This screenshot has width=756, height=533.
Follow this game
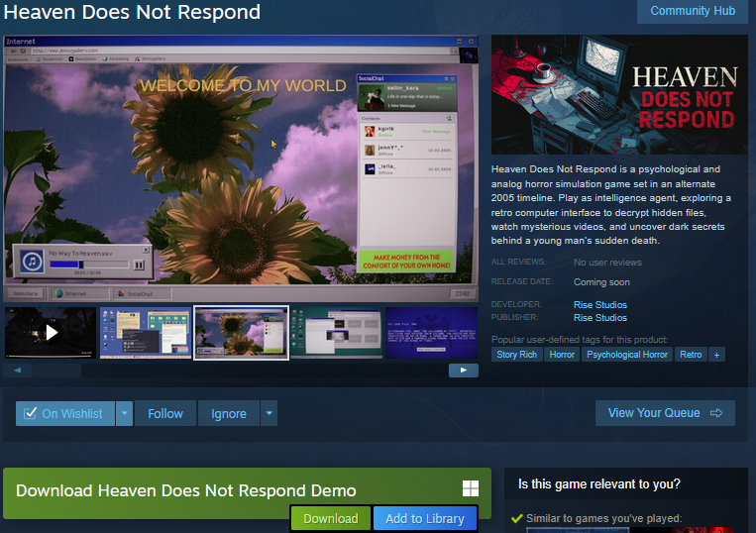(165, 413)
